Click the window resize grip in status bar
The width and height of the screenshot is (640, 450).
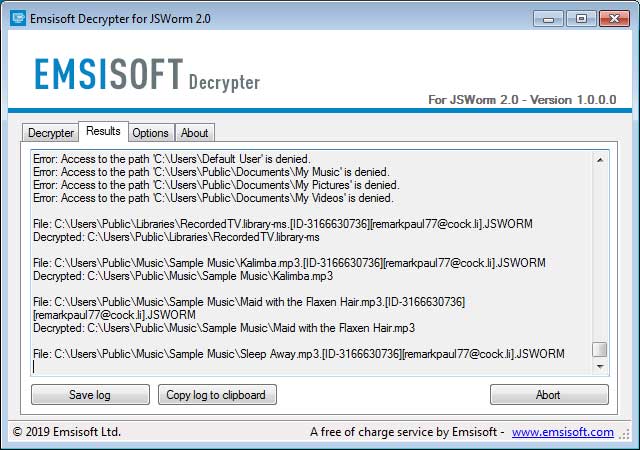tap(624, 435)
